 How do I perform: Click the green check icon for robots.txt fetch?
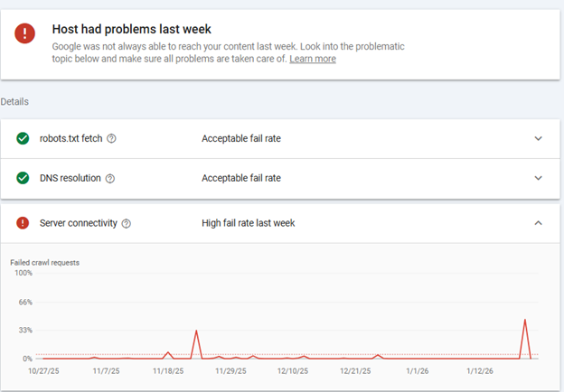tap(23, 138)
